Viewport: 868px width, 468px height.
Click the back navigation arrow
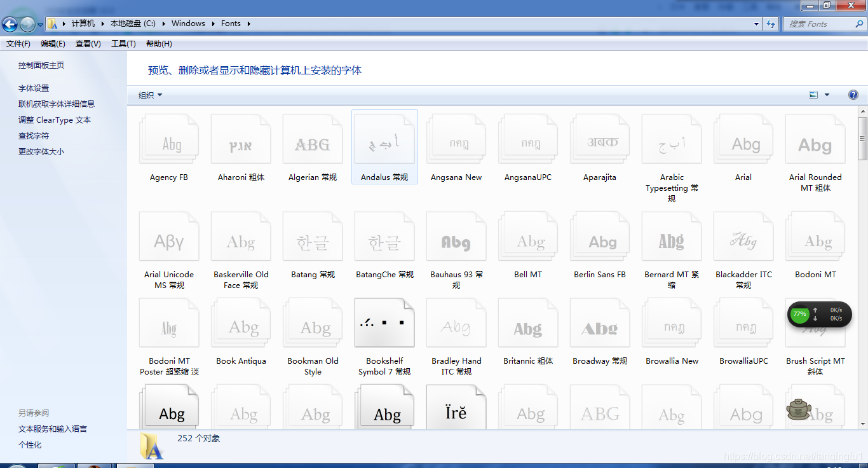pos(10,25)
